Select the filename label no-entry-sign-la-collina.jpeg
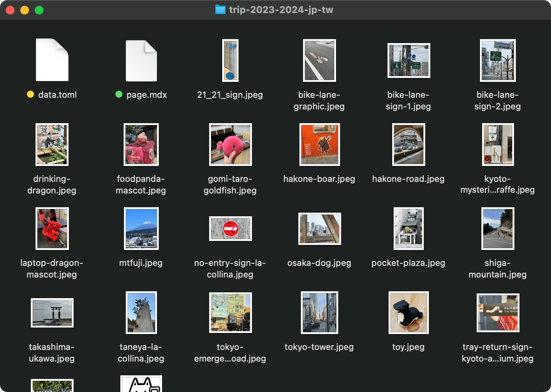551x392 pixels. point(230,268)
